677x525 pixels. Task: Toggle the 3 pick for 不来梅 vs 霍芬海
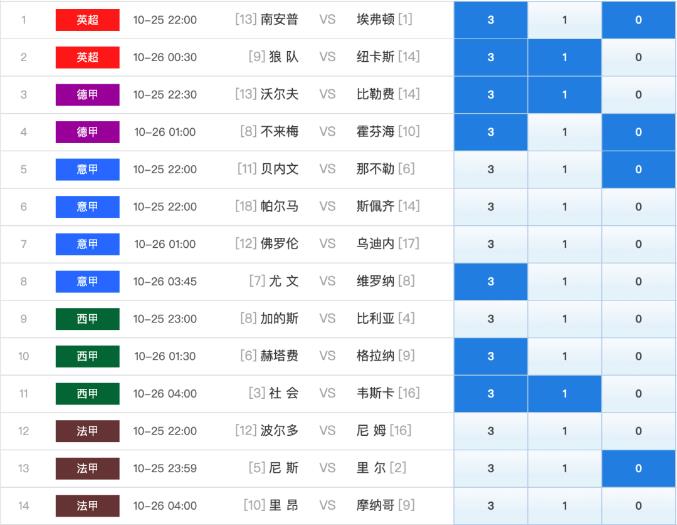[x=490, y=132]
